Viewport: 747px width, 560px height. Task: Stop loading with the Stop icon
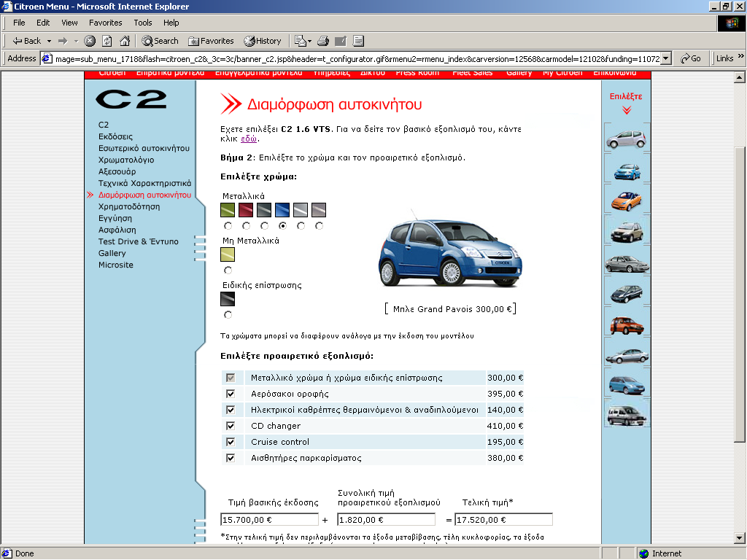click(x=90, y=41)
